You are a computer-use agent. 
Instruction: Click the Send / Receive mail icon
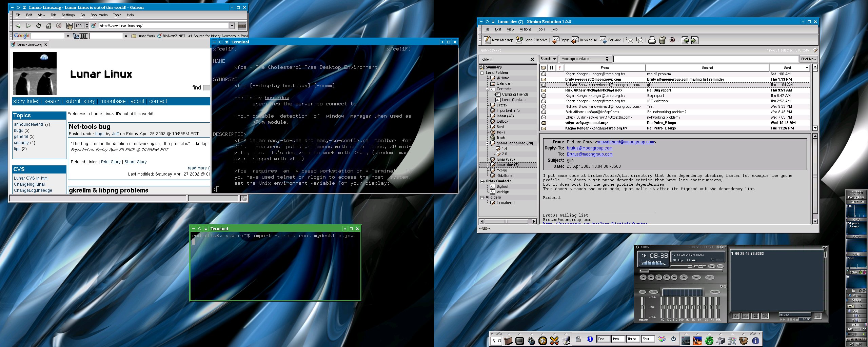tap(519, 40)
